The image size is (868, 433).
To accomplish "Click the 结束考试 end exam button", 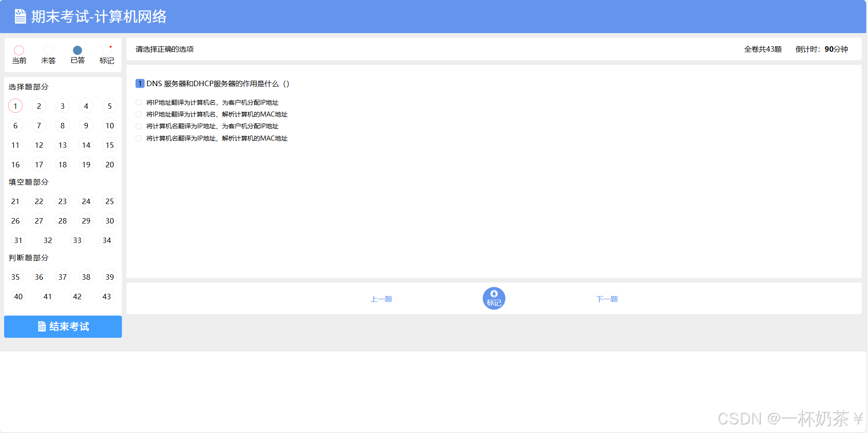I will [x=63, y=326].
